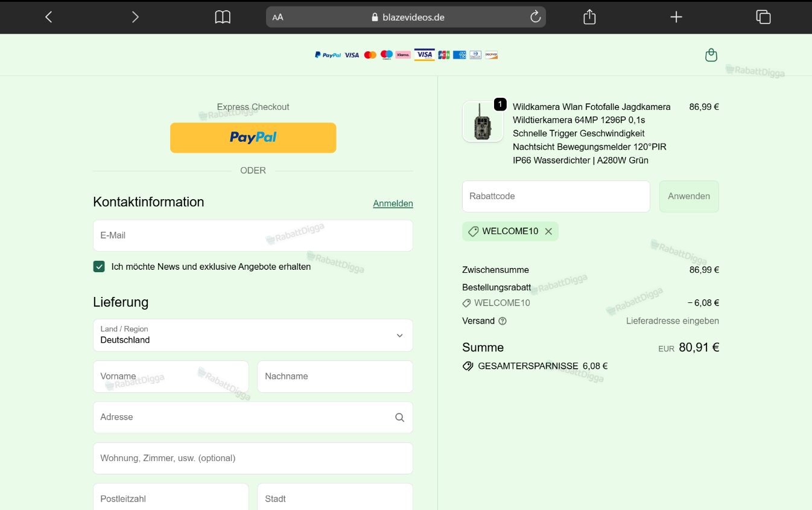
Task: Click the Lieferadresse eingeben shipping text
Action: point(673,321)
